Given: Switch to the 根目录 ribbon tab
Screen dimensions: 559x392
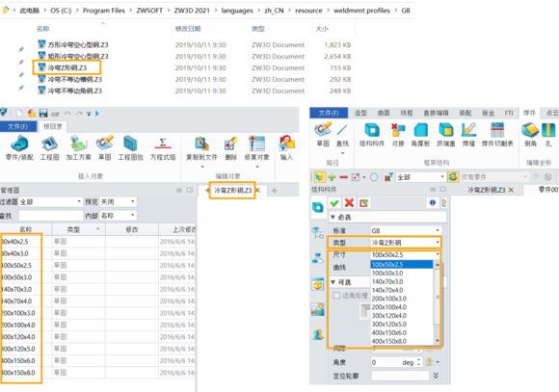Looking at the screenshot, I should [x=53, y=126].
